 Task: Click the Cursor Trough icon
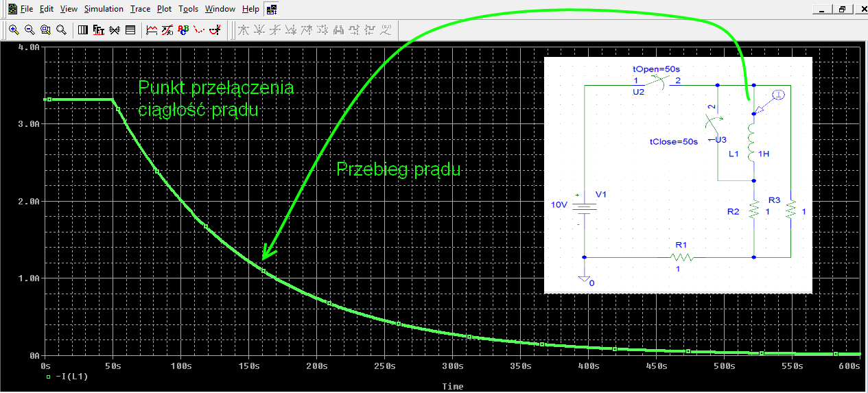[259, 29]
